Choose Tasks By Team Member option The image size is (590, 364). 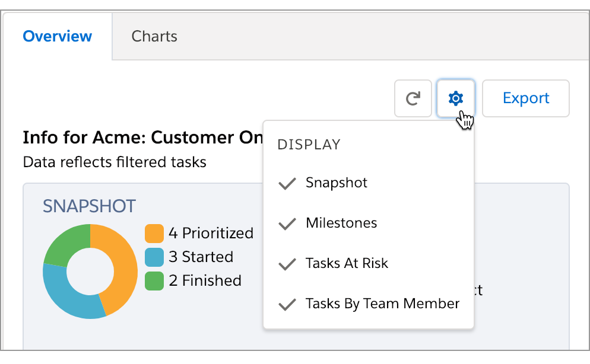point(382,304)
